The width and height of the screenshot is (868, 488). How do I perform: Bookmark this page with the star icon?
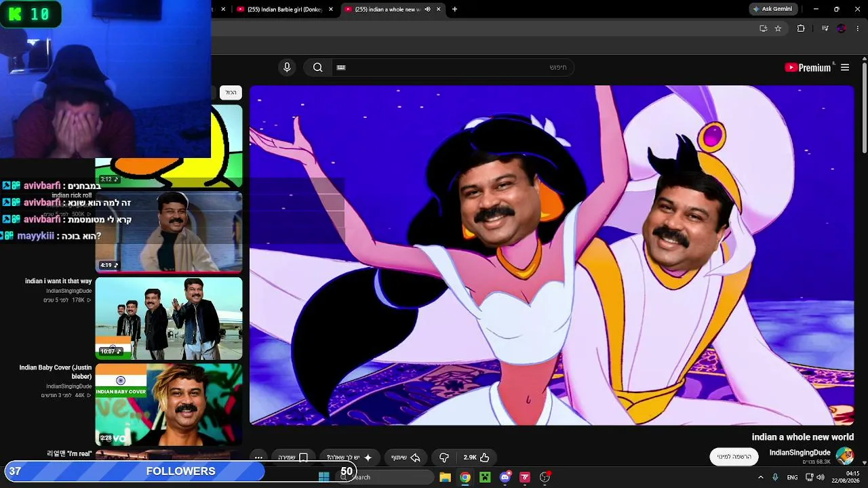coord(778,28)
